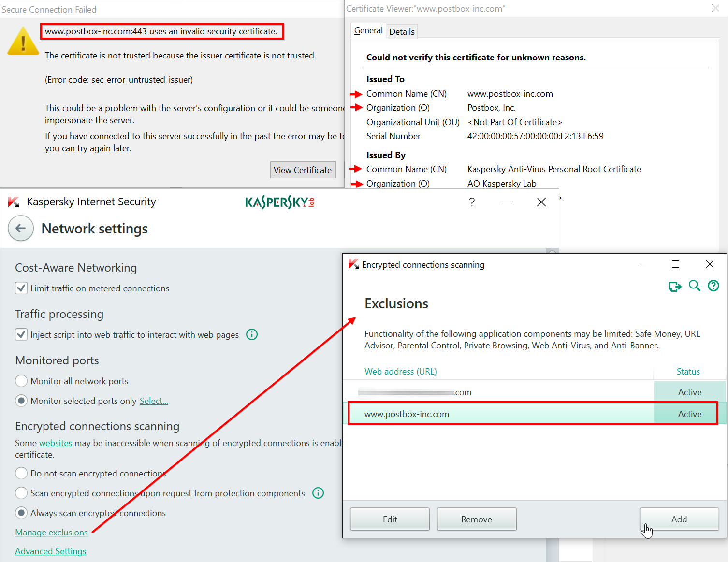Click Kaspersky logo icon in Internet Security title

pos(14,202)
